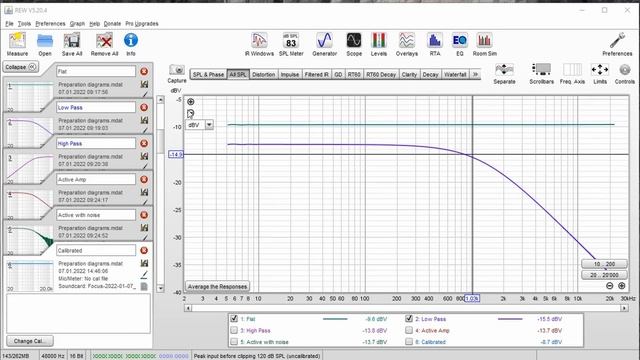640x360 pixels.
Task: Save the Flat measurement disk icon
Action: pyautogui.click(x=144, y=84)
